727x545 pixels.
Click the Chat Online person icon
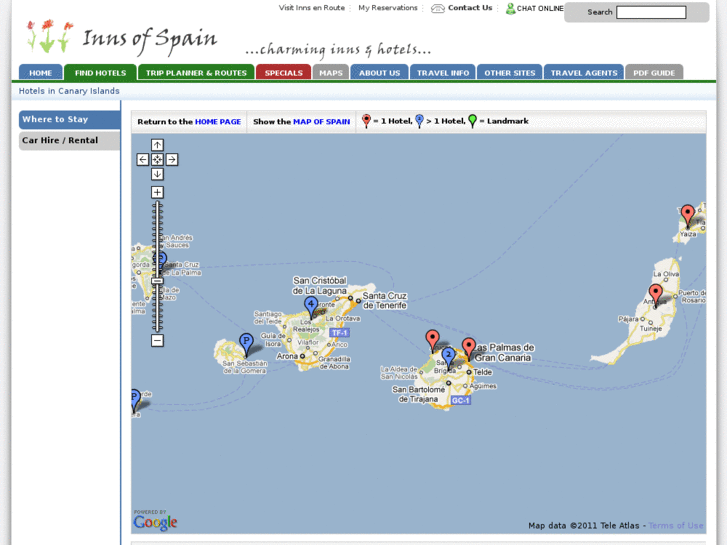point(510,8)
